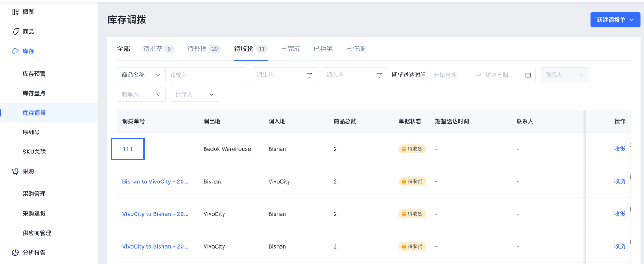Click the 调入地 filter funnel icon
The height and width of the screenshot is (264, 644).
(x=379, y=75)
